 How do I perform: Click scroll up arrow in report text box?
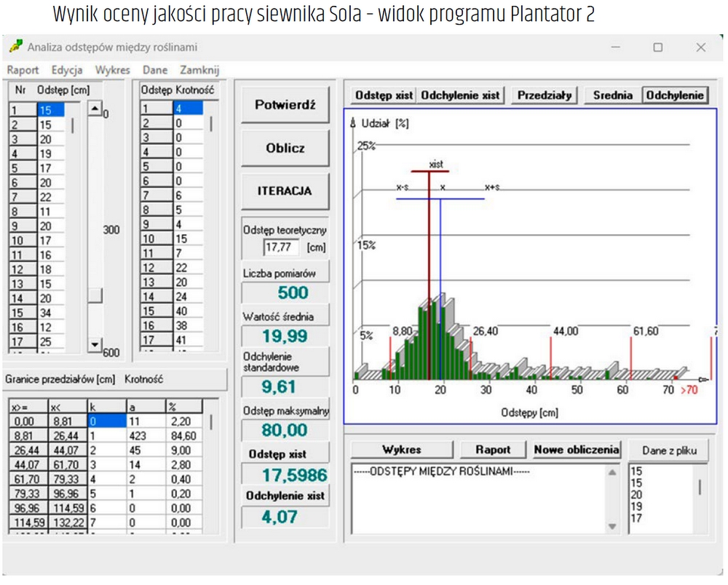[612, 472]
